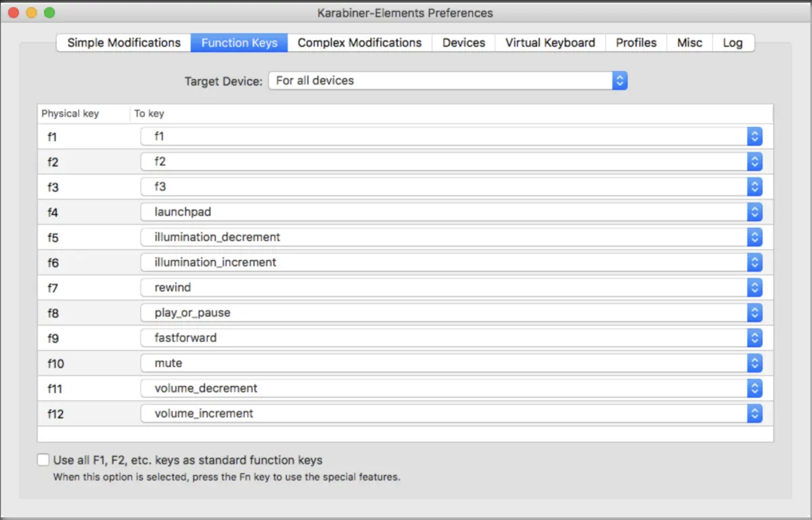Click the Physical key column header
This screenshot has width=812, height=520.
pyautogui.click(x=84, y=114)
